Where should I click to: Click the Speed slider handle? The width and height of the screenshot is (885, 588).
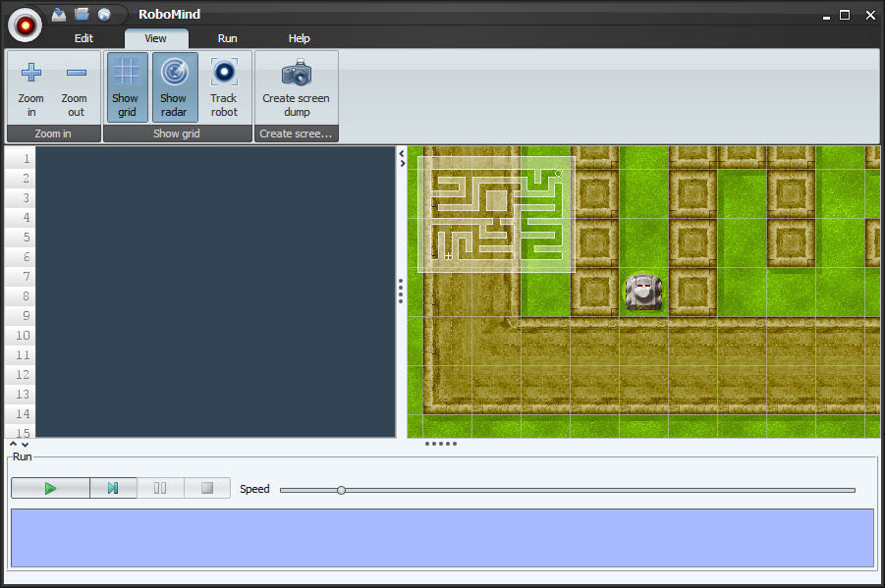(341, 490)
